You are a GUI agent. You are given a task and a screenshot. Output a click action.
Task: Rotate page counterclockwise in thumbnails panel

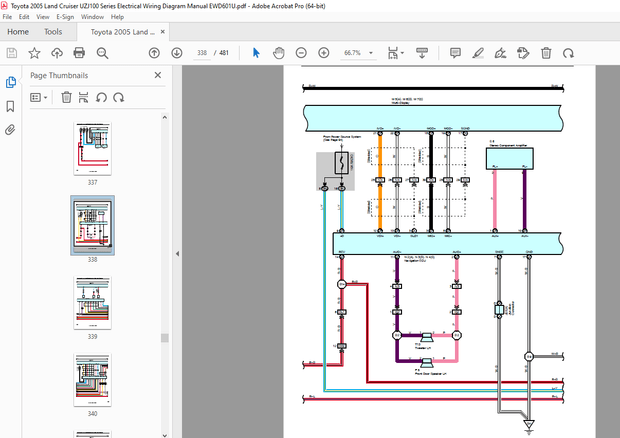point(101,97)
